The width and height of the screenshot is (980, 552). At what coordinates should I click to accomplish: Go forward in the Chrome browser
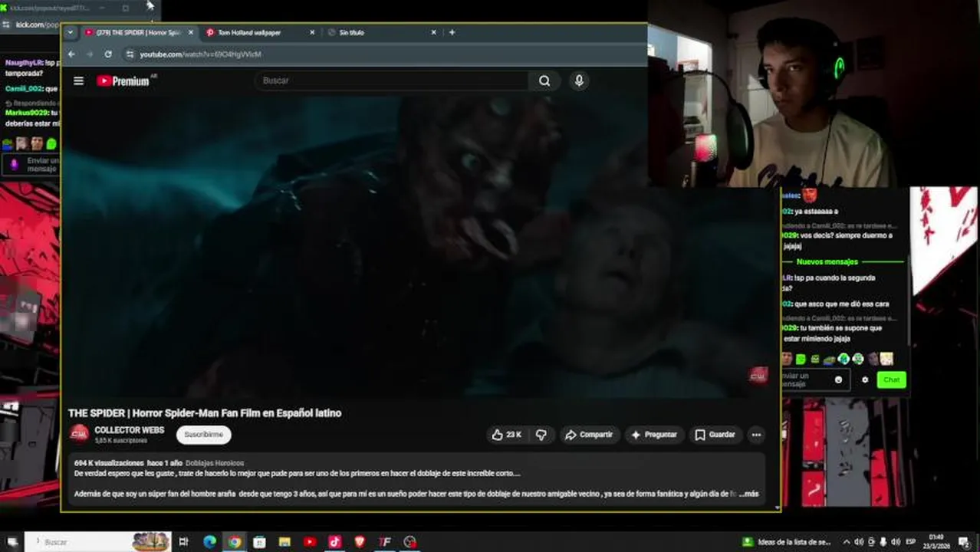(x=90, y=54)
